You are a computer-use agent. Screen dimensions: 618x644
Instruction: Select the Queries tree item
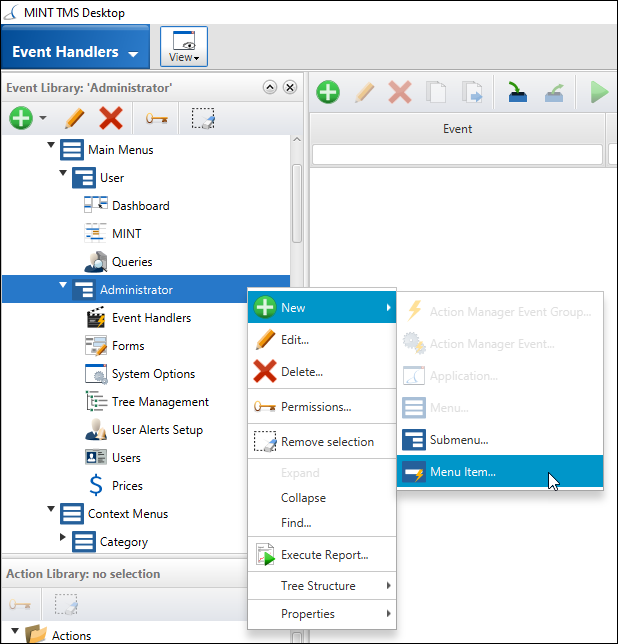tap(132, 262)
